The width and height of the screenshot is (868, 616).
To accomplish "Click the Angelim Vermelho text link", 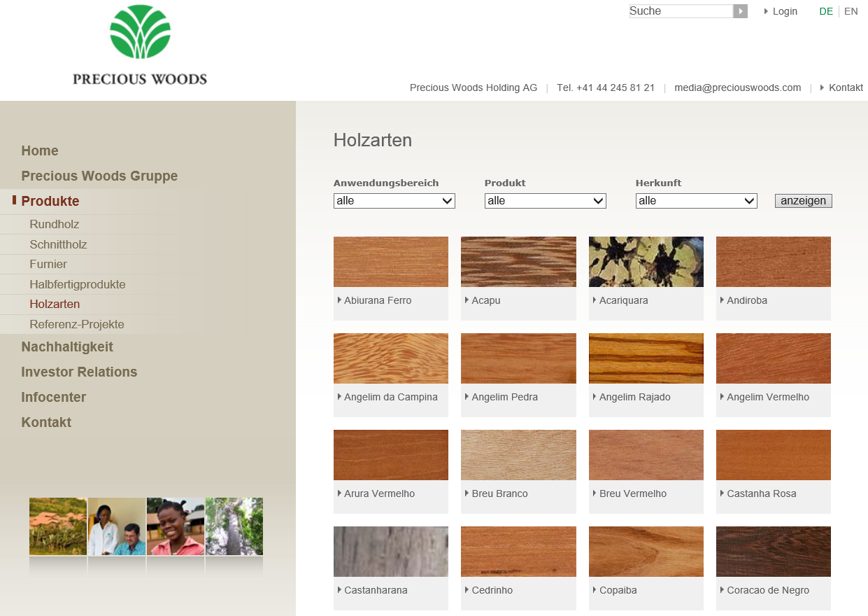I will (x=768, y=397).
